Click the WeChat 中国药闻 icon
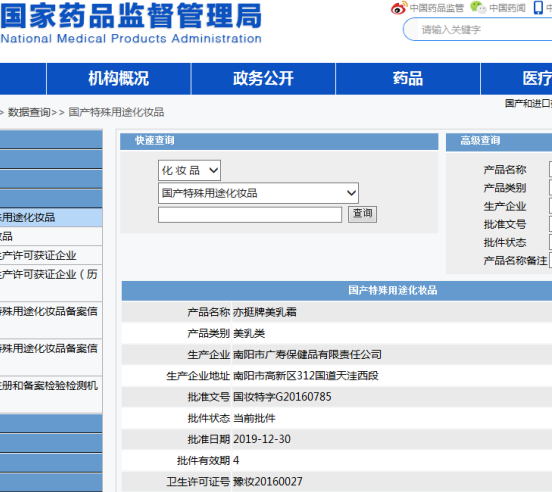This screenshot has width=552, height=492. [478, 7]
